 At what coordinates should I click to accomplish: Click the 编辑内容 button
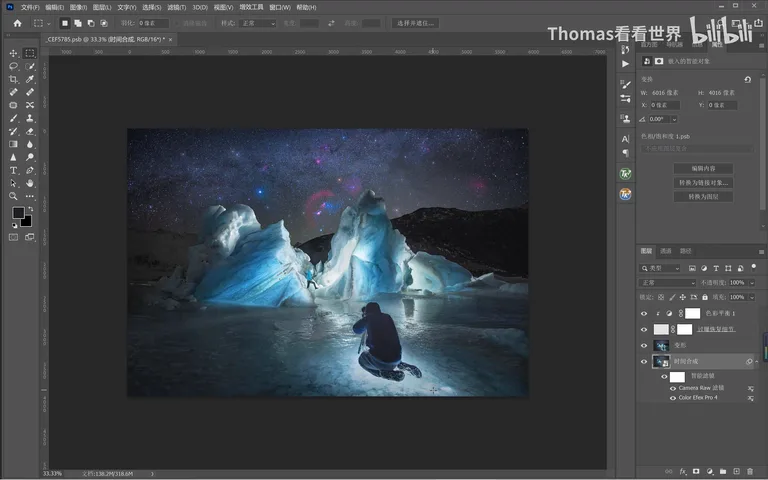pos(703,168)
